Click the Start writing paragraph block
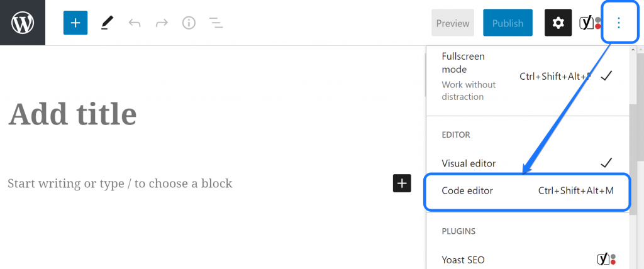The image size is (644, 269). 189,184
